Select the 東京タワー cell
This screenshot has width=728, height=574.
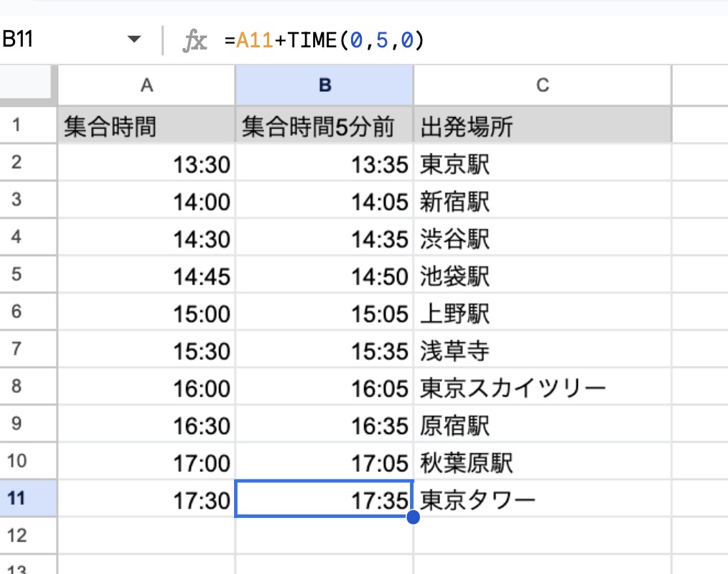[542, 499]
